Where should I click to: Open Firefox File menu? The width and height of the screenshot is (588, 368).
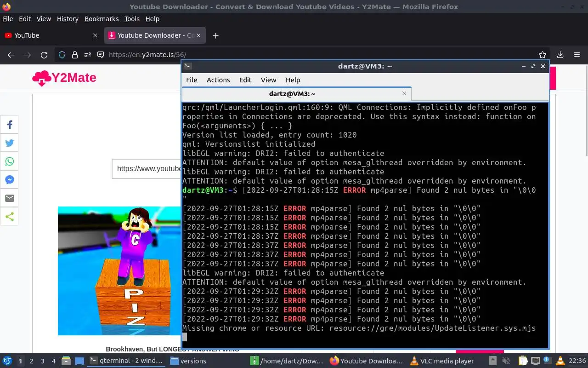8,19
